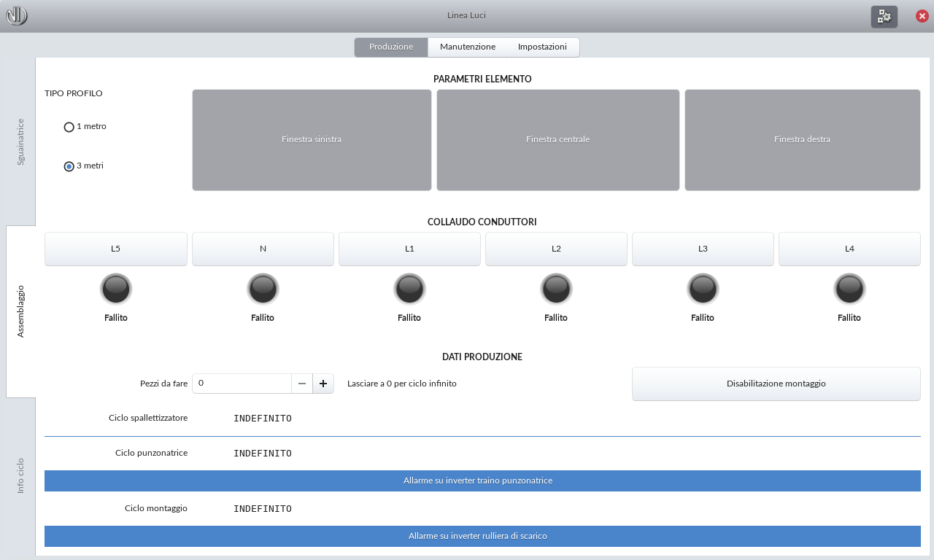Click the Fallito text under L4
934x560 pixels.
(x=849, y=318)
